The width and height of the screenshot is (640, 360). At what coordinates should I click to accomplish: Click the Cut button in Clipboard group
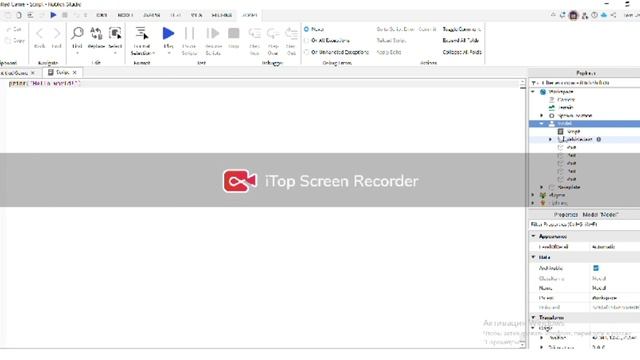(14, 29)
